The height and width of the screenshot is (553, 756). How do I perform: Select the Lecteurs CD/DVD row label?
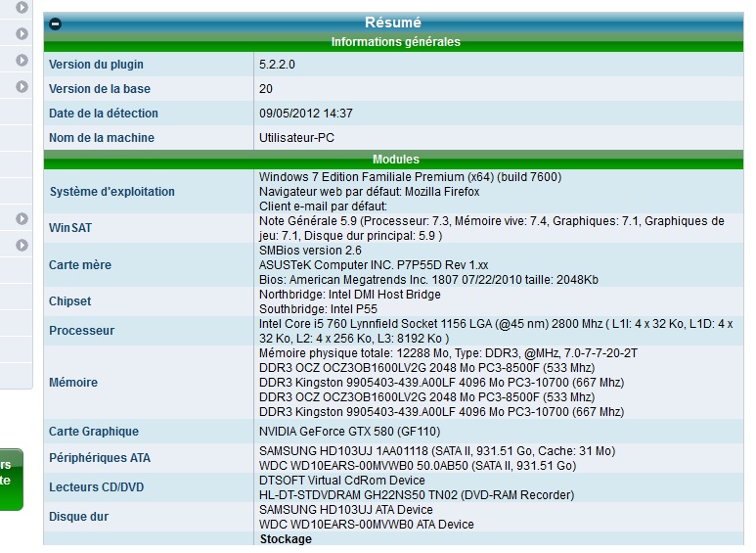point(97,486)
